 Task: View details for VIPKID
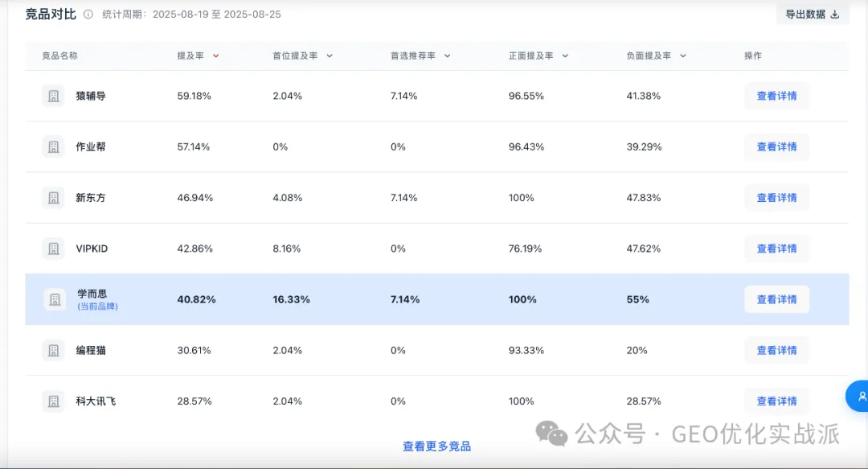[776, 249]
